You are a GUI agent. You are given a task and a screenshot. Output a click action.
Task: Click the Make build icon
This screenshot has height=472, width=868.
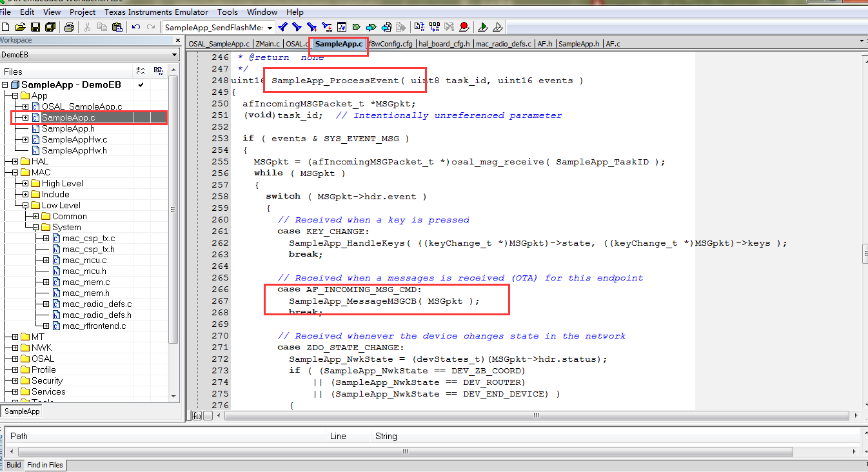coord(434,27)
